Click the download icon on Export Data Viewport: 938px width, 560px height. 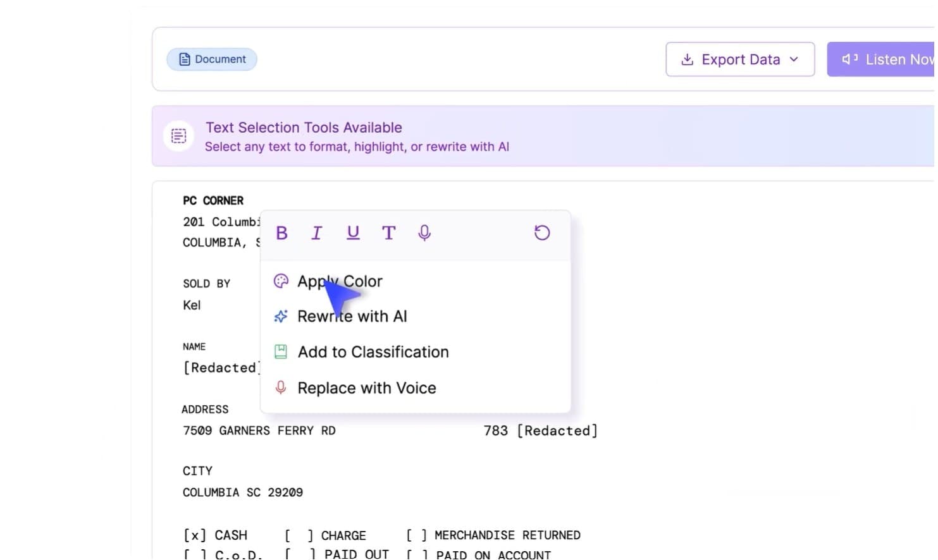click(687, 59)
